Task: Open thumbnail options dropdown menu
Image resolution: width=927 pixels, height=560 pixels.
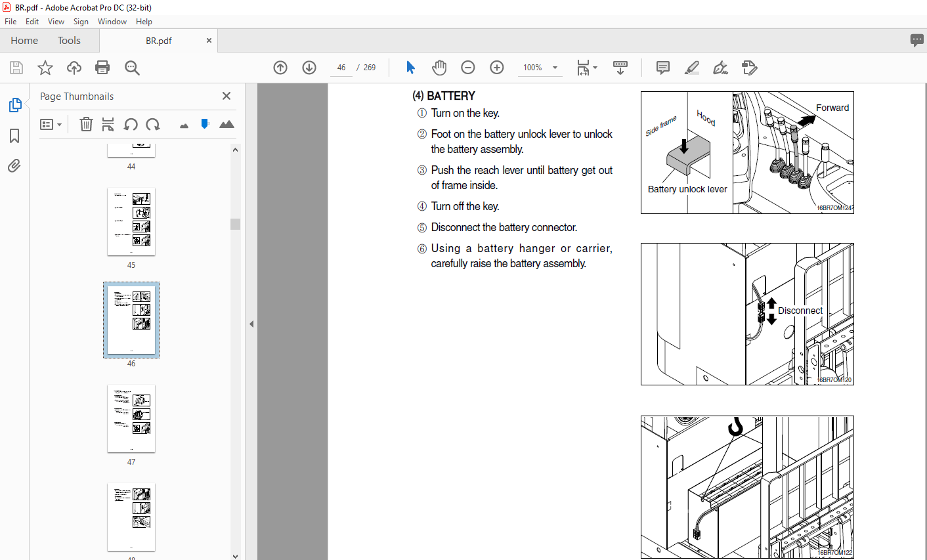Action: (51, 124)
